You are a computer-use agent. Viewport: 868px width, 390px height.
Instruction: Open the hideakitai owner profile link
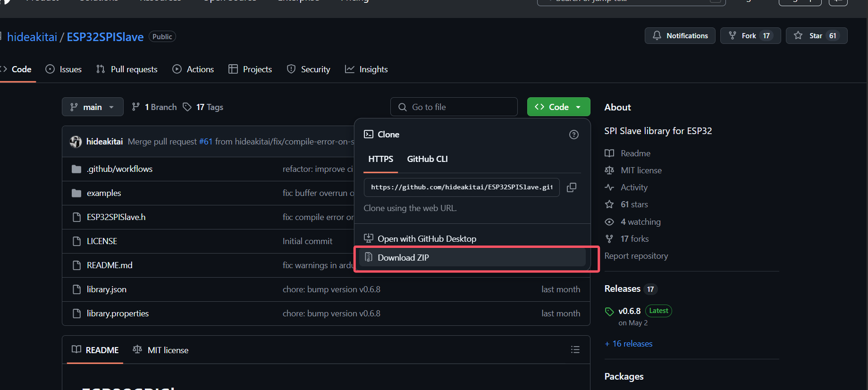tap(32, 37)
